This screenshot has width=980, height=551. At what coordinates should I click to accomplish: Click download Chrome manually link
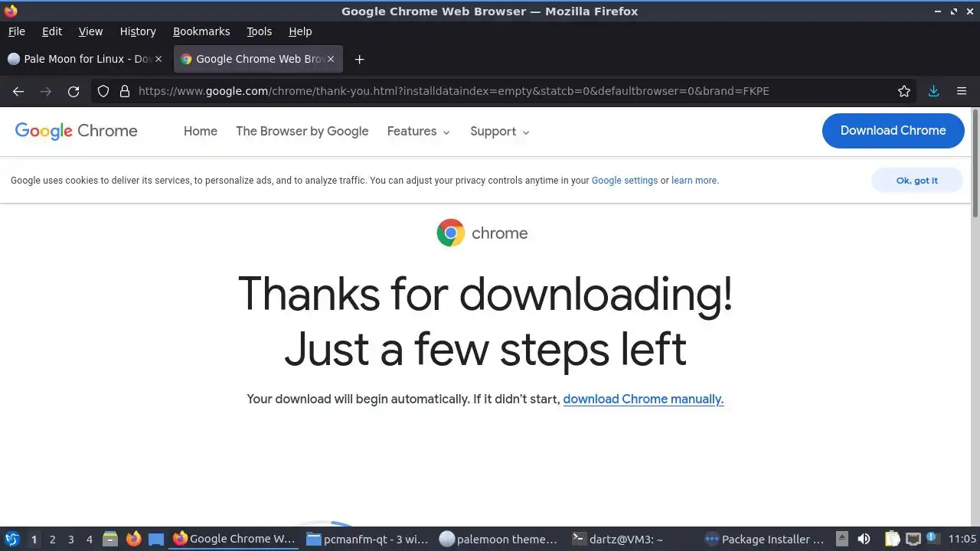[x=643, y=399]
